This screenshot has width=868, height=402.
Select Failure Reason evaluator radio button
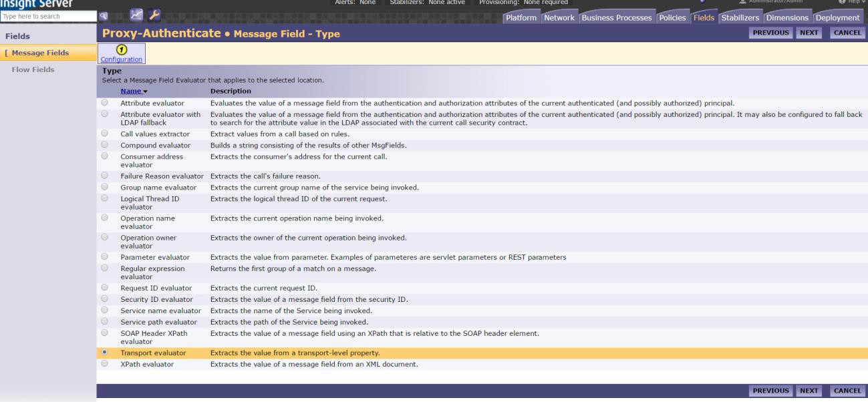[x=104, y=176]
